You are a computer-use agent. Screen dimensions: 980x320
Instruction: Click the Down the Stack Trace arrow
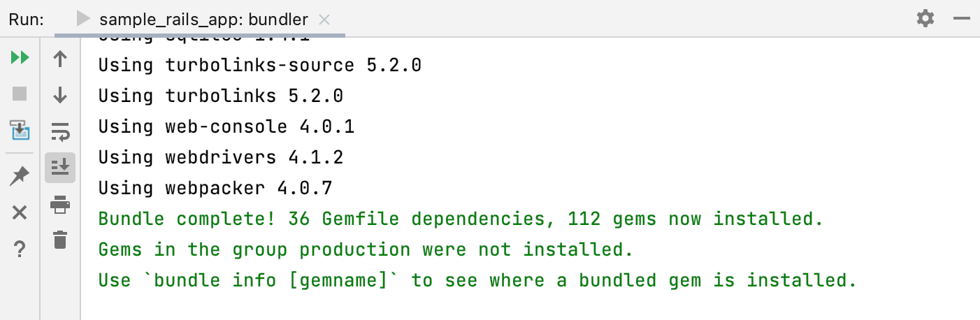60,95
